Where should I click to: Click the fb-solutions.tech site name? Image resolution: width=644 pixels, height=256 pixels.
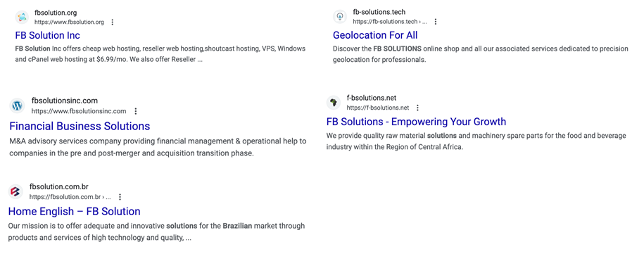tap(379, 13)
